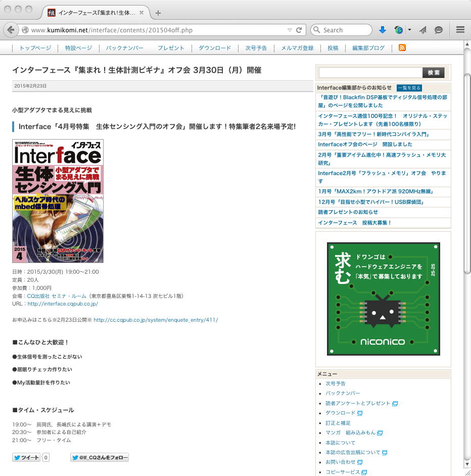The image size is (471, 476).
Task: Click the Interface April magazine cover image
Action: pos(58,201)
